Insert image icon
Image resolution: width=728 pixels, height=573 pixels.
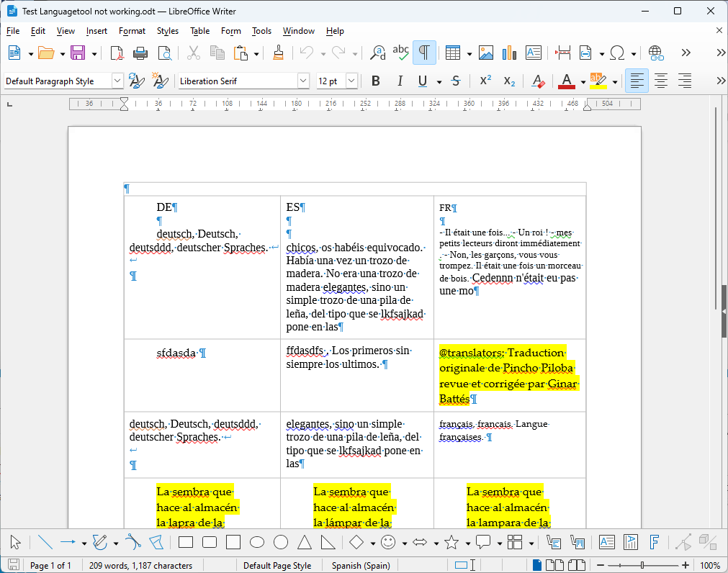[485, 53]
